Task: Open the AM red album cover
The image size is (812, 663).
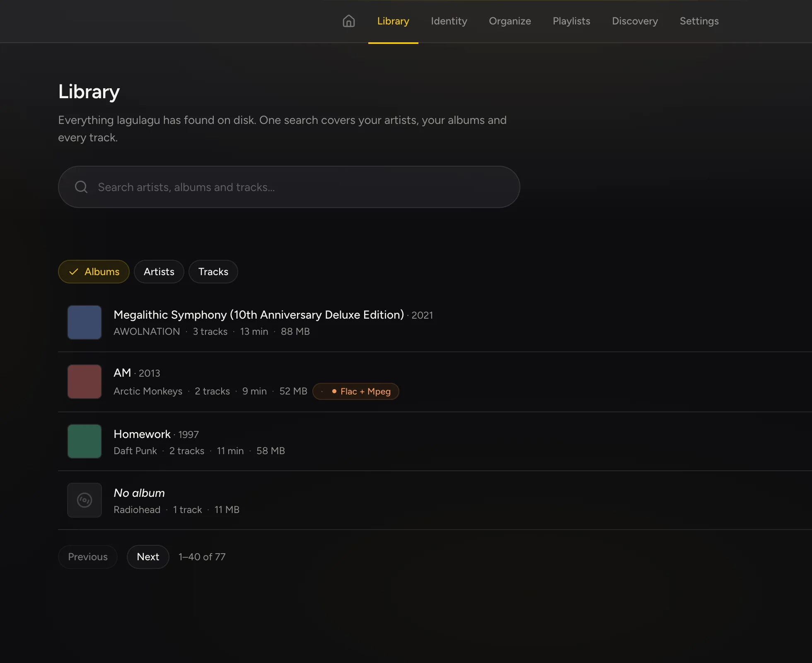Action: [x=85, y=382]
